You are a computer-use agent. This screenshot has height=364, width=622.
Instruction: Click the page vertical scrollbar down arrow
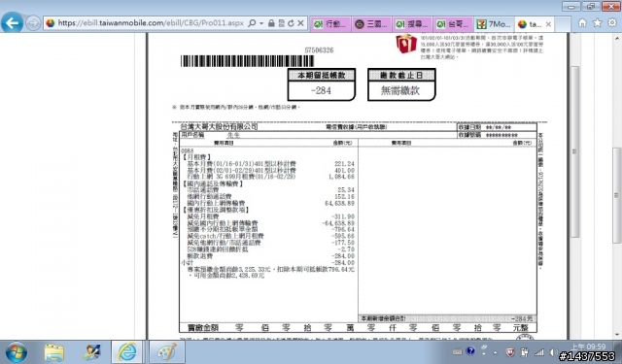617,335
